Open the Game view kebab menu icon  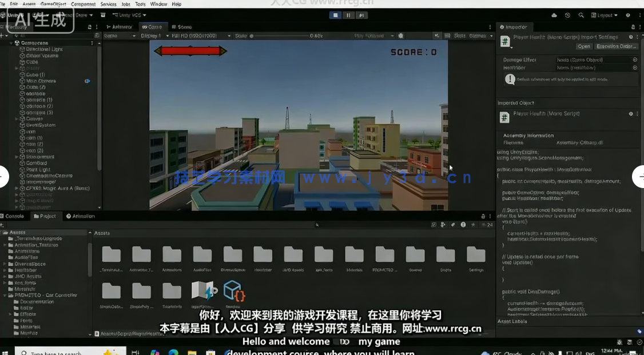(490, 27)
